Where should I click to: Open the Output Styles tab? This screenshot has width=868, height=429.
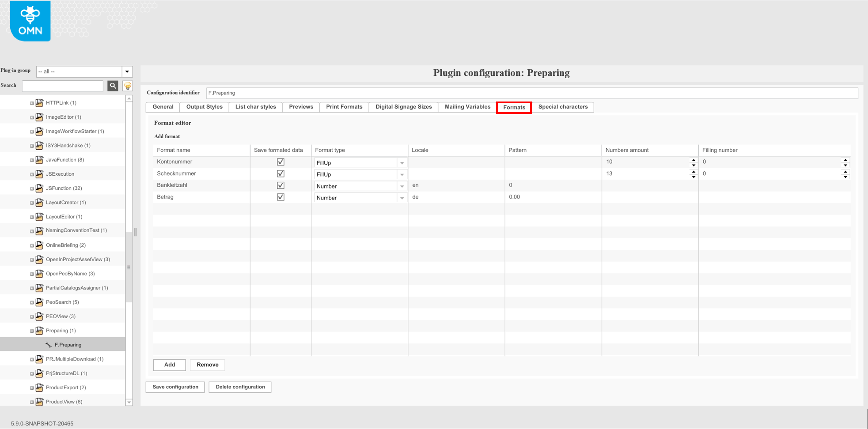click(x=204, y=107)
